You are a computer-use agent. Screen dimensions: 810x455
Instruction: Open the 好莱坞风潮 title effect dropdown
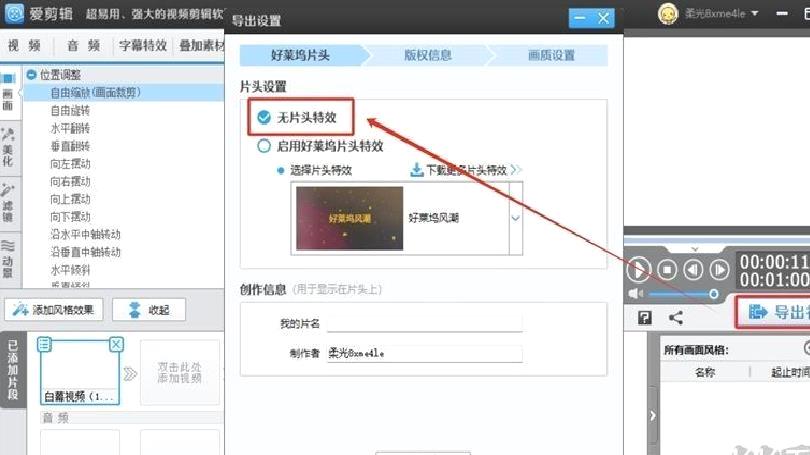pyautogui.click(x=516, y=218)
